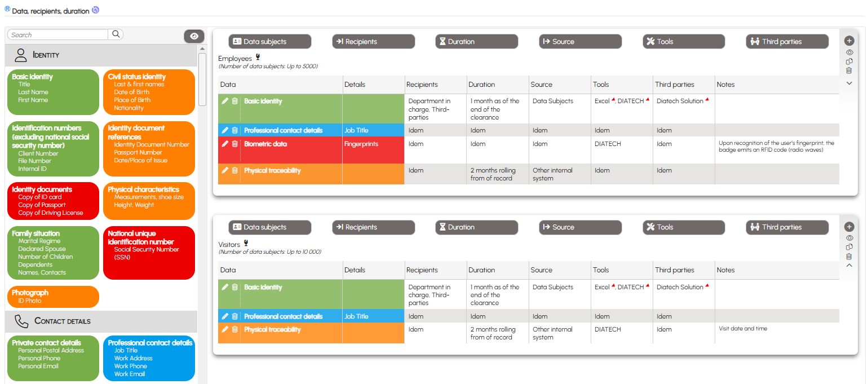868x384 pixels.
Task: Toggle the eye button beside the search bar
Action: pyautogui.click(x=194, y=36)
